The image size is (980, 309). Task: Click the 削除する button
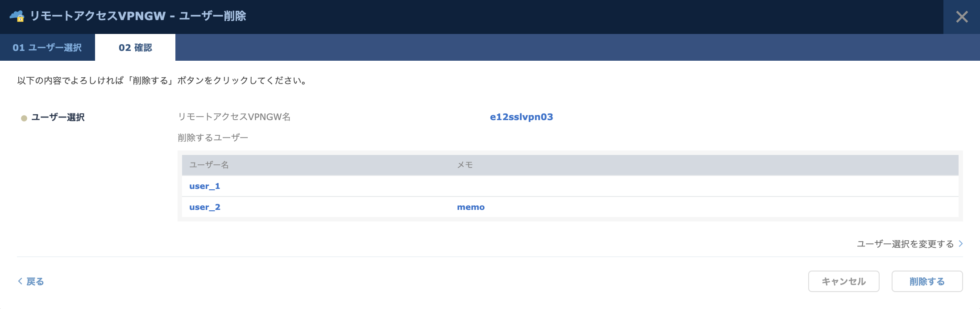point(927,281)
